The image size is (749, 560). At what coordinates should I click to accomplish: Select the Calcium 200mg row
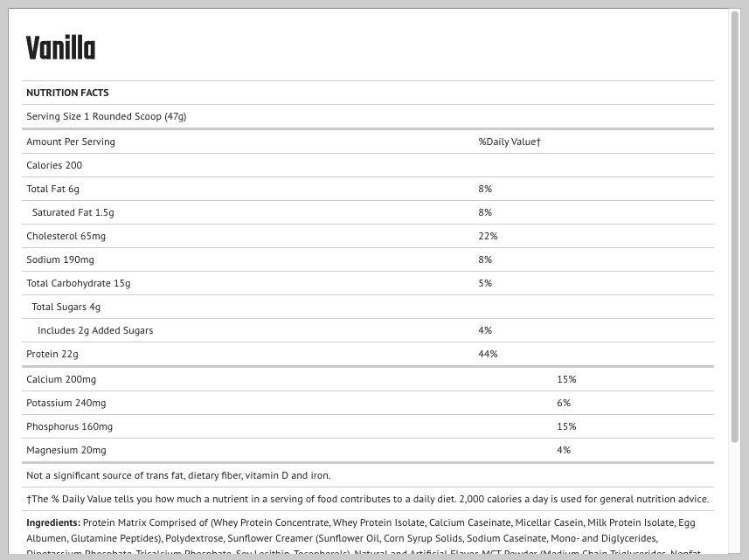61,379
